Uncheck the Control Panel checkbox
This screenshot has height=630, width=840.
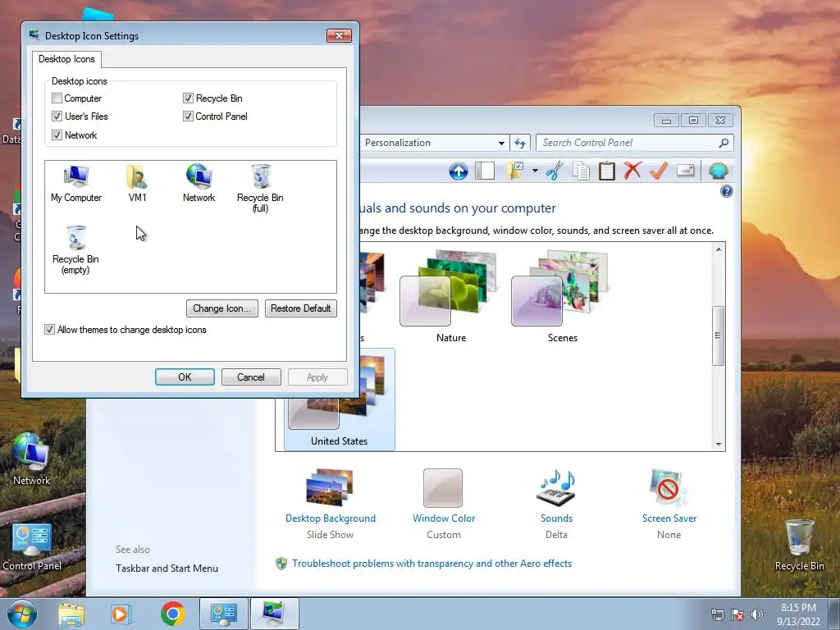coord(188,116)
